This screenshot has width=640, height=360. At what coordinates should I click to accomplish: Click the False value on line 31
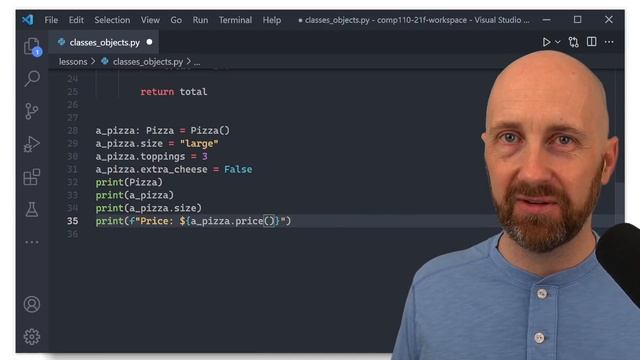click(238, 169)
